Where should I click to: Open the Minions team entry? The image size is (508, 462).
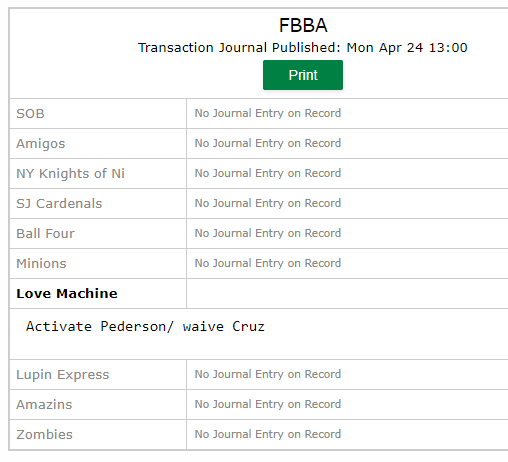tap(41, 264)
